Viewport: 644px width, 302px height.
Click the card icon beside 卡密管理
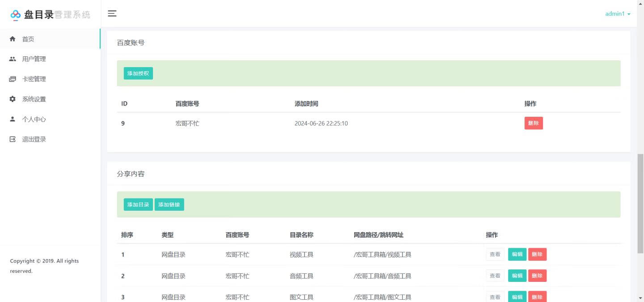[13, 79]
